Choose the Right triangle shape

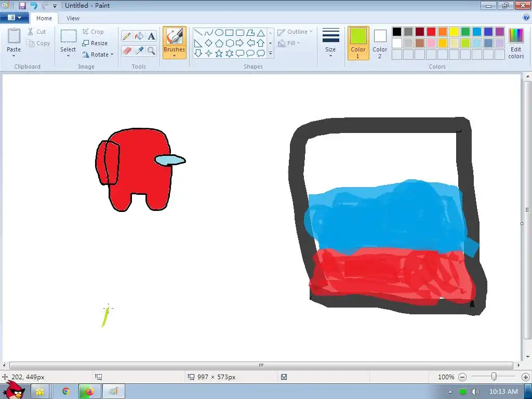click(x=198, y=43)
